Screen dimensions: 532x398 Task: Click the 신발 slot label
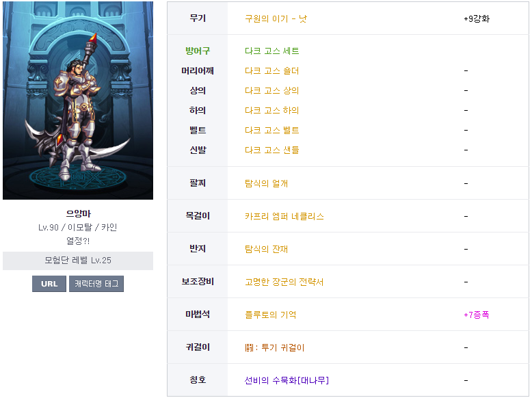pos(198,150)
